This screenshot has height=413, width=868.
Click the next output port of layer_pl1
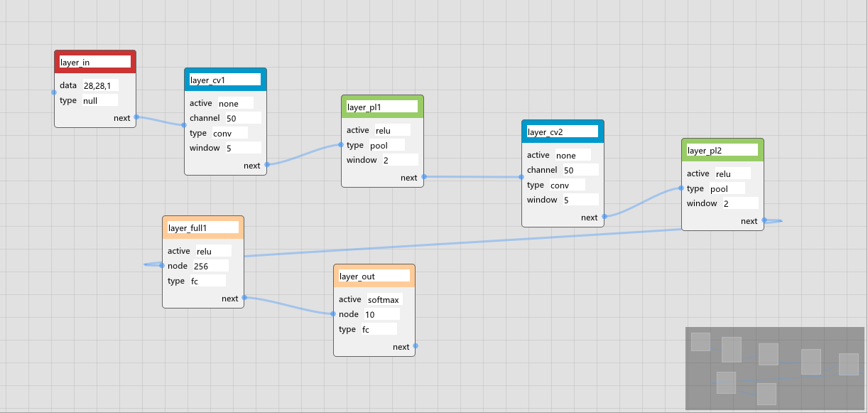coord(423,176)
